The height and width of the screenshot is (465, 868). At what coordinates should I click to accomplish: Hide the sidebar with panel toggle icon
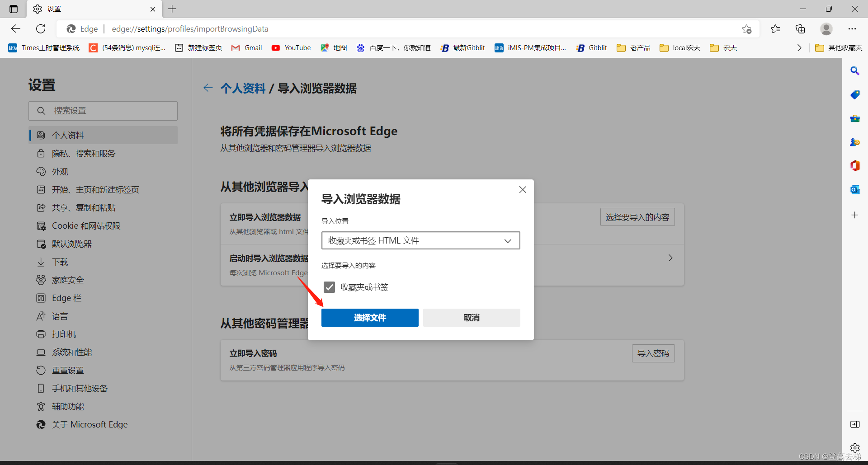click(855, 424)
